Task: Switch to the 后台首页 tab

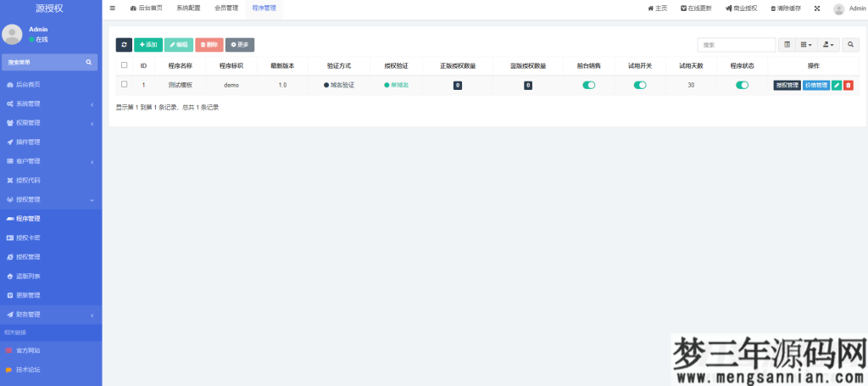Action: point(146,8)
